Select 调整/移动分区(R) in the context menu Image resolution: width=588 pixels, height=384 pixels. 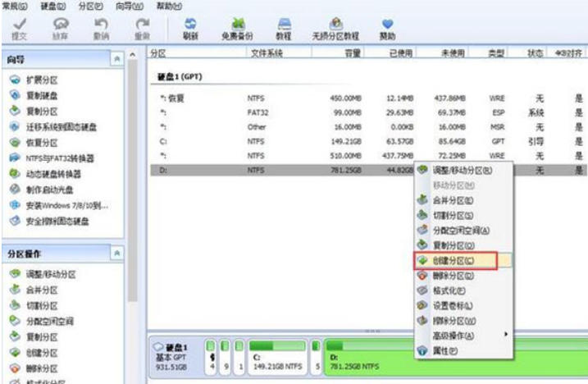click(463, 170)
